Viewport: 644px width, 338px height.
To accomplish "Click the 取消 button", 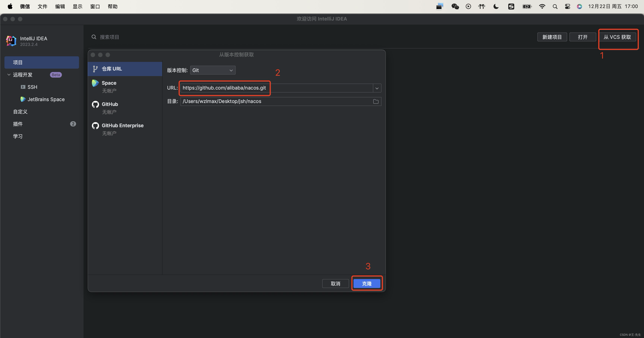I will click(335, 284).
